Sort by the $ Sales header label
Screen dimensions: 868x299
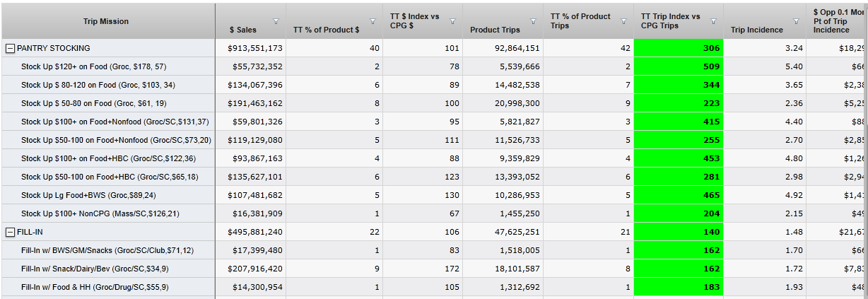pyautogui.click(x=243, y=30)
